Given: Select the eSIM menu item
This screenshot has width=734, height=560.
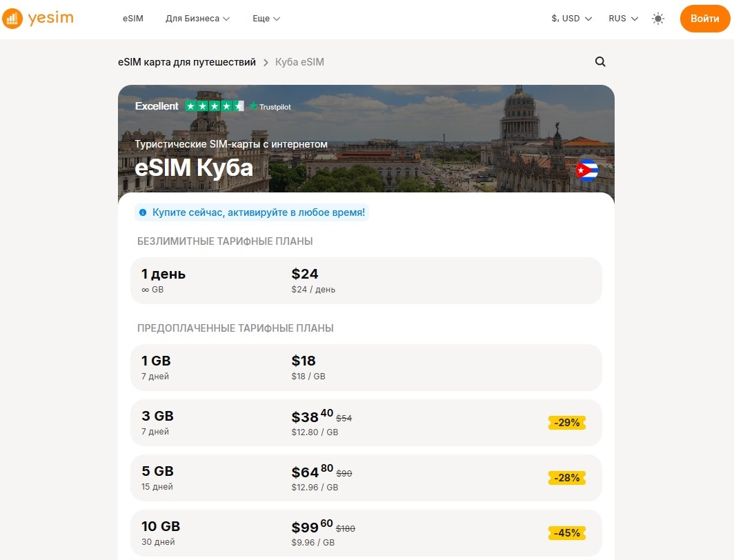Looking at the screenshot, I should [x=132, y=19].
